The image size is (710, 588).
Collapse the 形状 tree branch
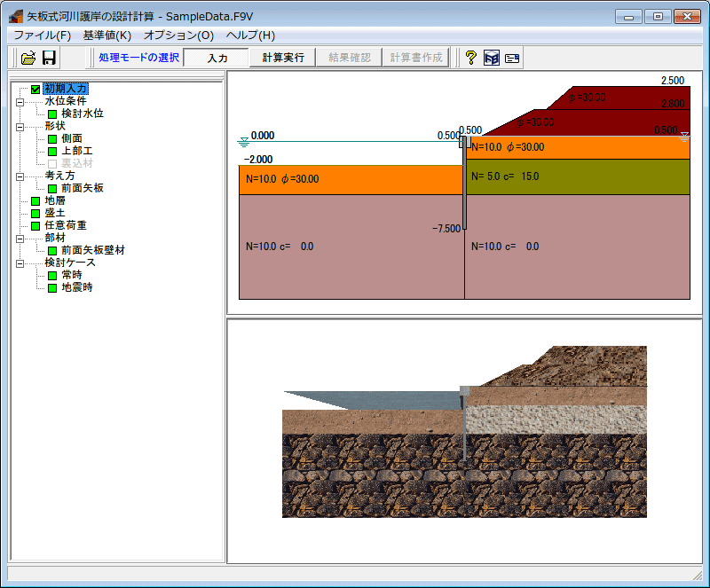[x=20, y=127]
